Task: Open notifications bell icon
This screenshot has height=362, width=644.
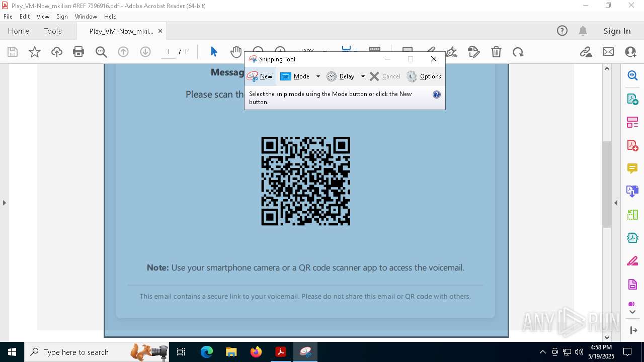Action: click(583, 31)
